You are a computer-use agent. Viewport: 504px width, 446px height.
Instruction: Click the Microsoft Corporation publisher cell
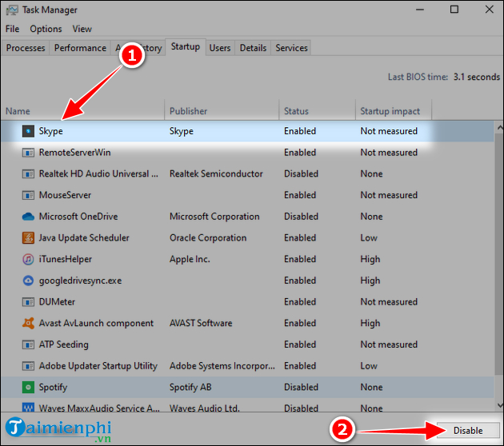[x=214, y=217]
